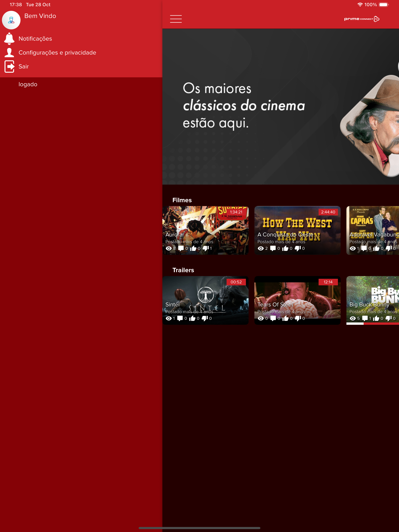Dislike A Conquista do Oeste thumbs-down

click(298, 248)
